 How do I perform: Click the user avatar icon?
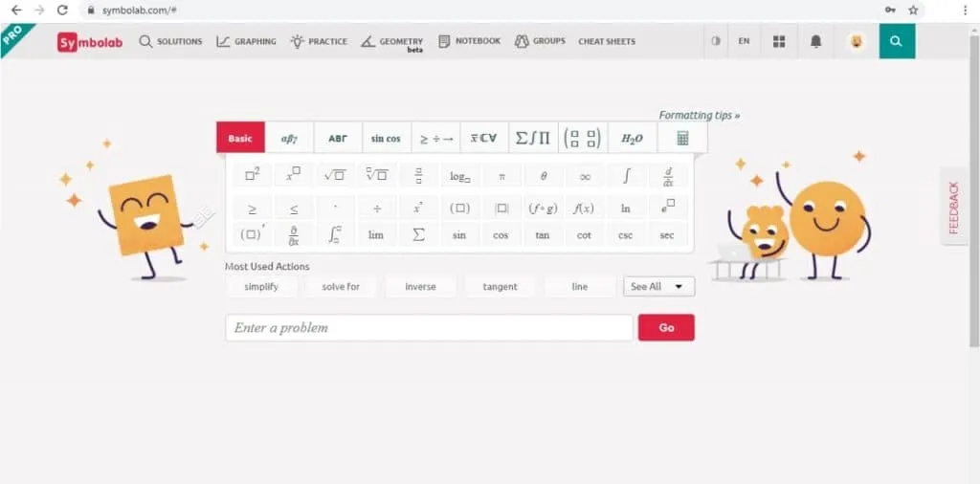coord(857,41)
